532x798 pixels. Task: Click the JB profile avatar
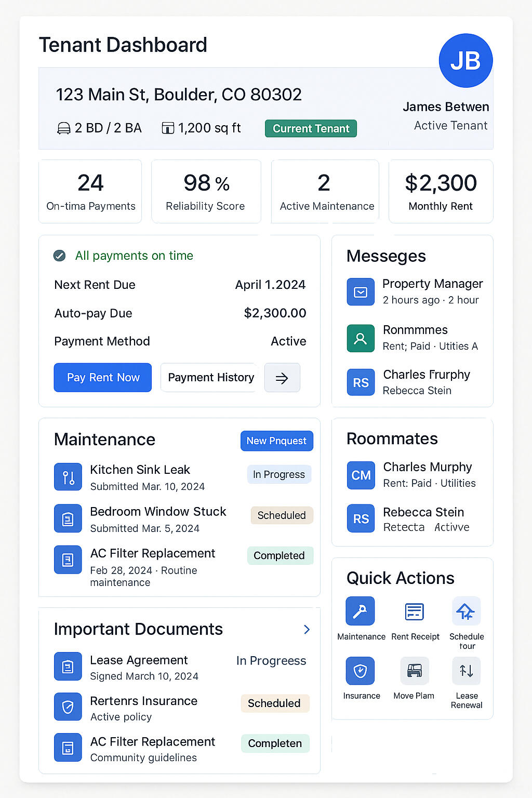click(465, 61)
